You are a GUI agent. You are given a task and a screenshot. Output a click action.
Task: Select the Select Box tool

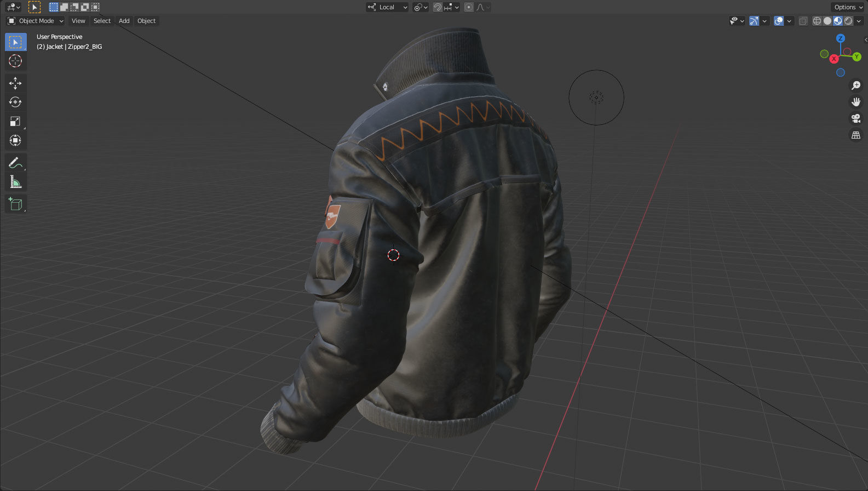click(x=15, y=42)
